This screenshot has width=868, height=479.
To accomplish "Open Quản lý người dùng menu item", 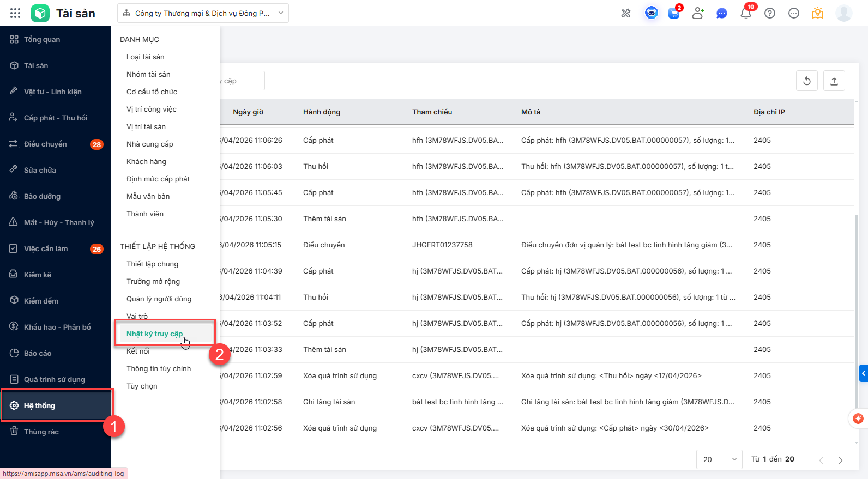I will click(159, 299).
